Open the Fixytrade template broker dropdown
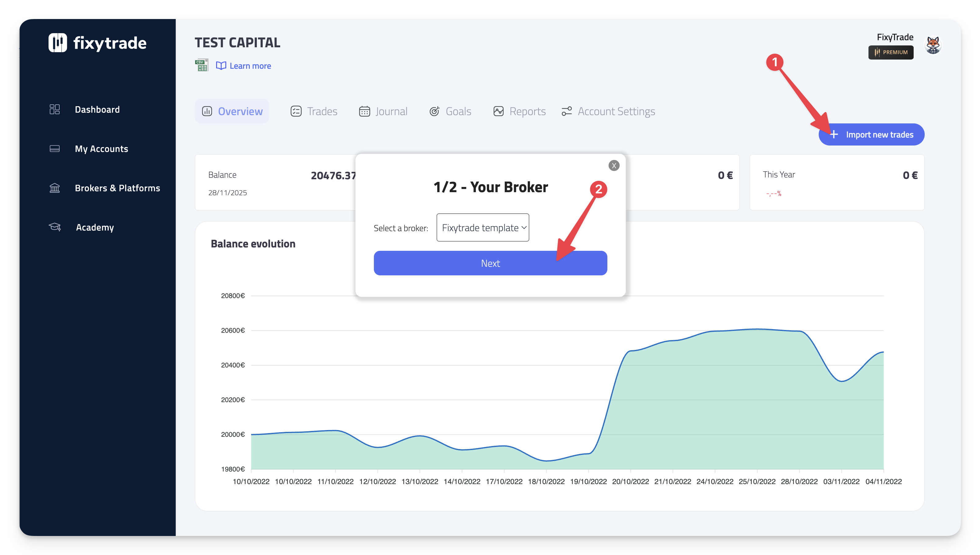 click(483, 227)
